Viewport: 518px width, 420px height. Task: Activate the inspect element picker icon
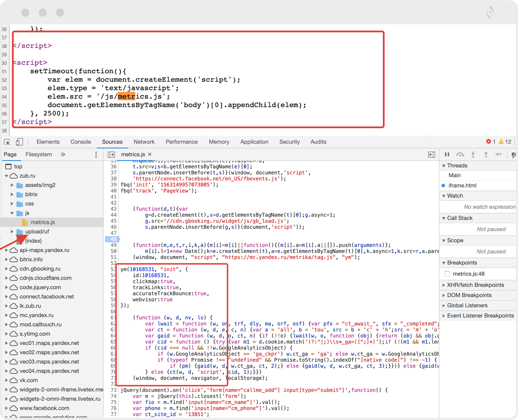pyautogui.click(x=7, y=142)
